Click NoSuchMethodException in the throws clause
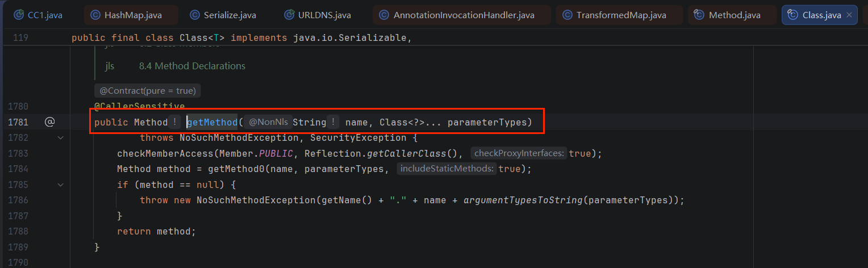The width and height of the screenshot is (868, 268). coord(239,137)
